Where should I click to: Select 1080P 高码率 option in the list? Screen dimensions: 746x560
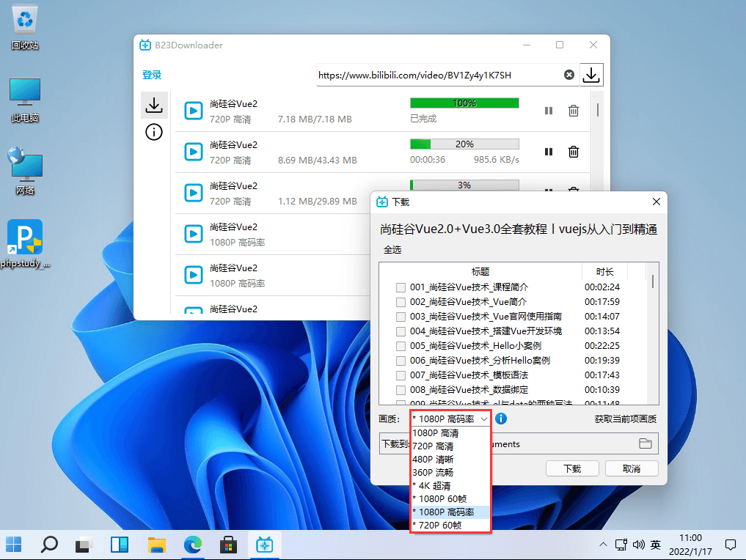[450, 512]
